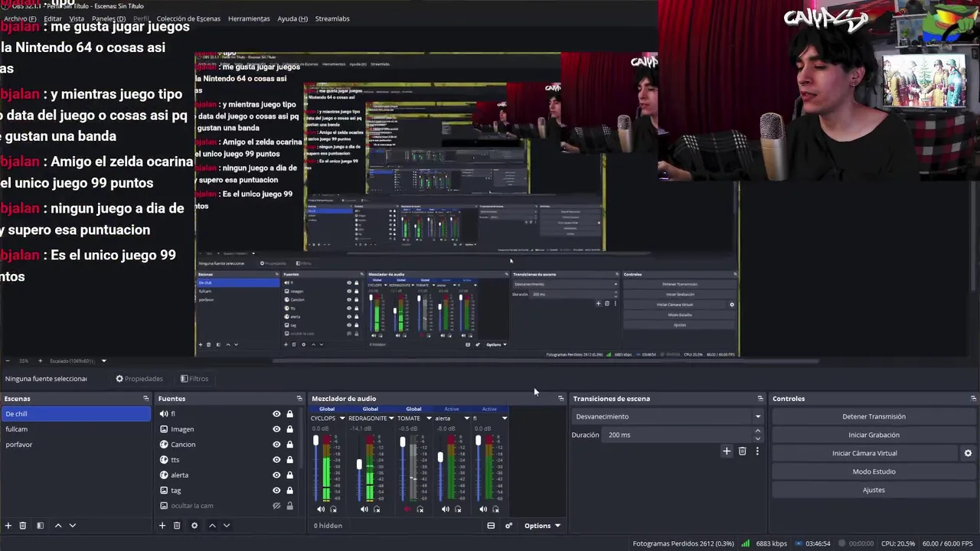Move source down in Fuentes toolbar
Viewport: 980px width, 551px height.
coord(227,526)
